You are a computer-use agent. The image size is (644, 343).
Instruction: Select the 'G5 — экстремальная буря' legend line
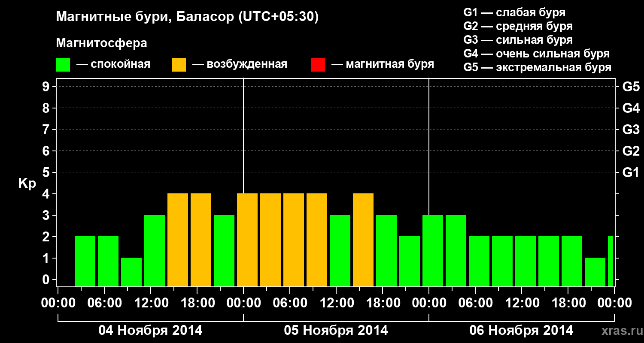point(538,68)
